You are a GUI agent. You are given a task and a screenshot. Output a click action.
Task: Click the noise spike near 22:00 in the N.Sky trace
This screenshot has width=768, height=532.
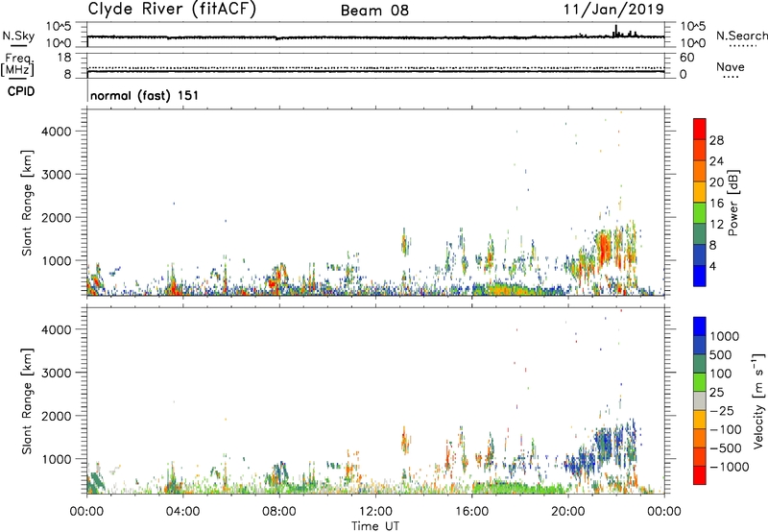[x=615, y=30]
